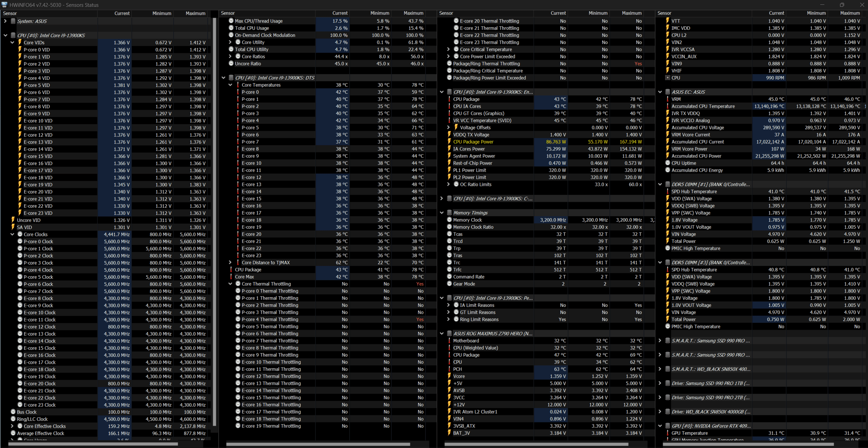Expand Core Distance to TjMAX node
The width and height of the screenshot is (868, 448).
click(x=230, y=263)
